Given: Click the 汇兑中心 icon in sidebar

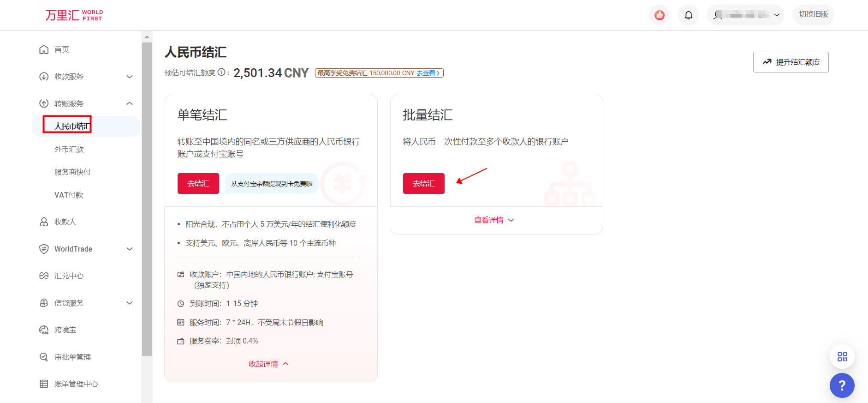Looking at the screenshot, I should [x=44, y=276].
